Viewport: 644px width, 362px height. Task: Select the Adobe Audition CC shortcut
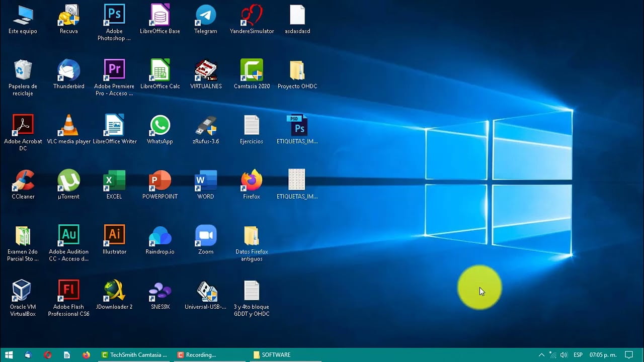[x=68, y=243]
